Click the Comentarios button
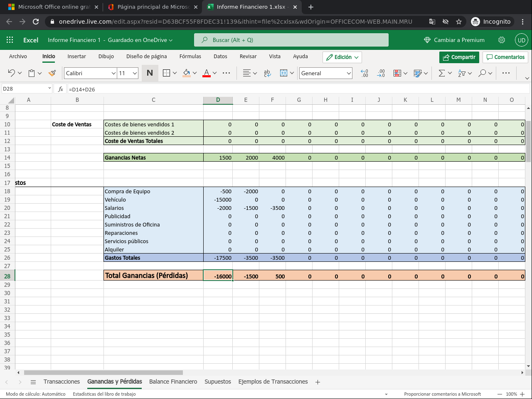 click(x=505, y=57)
